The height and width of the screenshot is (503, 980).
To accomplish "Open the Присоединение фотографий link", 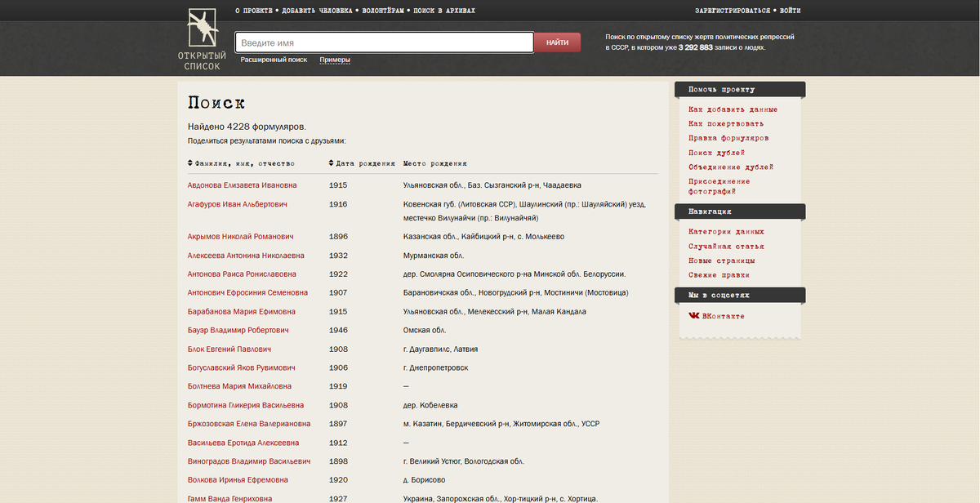I will point(719,186).
